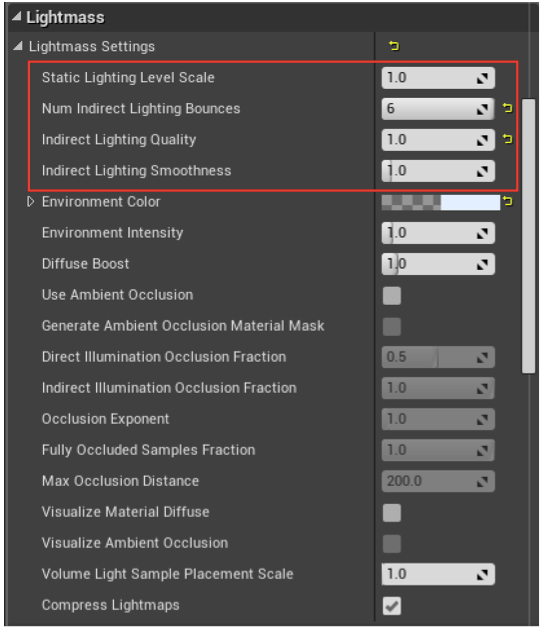
Task: Click spinner arrow on Indirect Lighting Smoothness
Action: coord(482,171)
